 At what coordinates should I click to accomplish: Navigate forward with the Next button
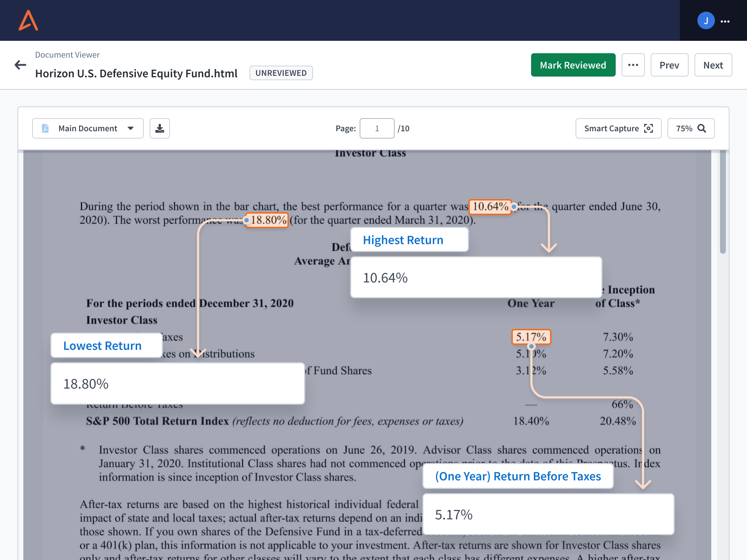(x=713, y=65)
